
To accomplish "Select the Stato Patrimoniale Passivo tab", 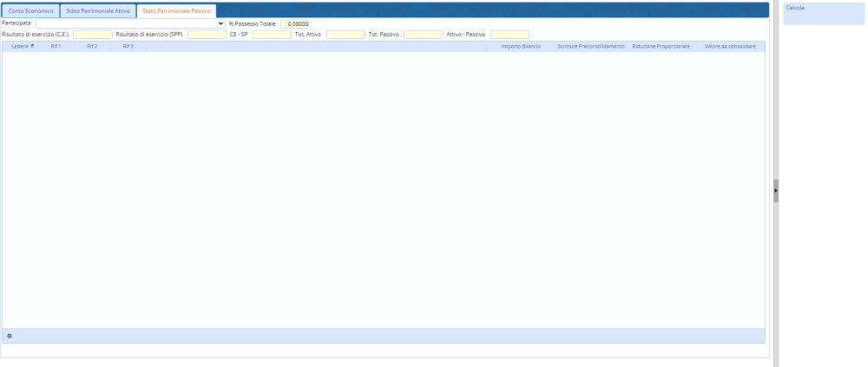I will point(176,10).
